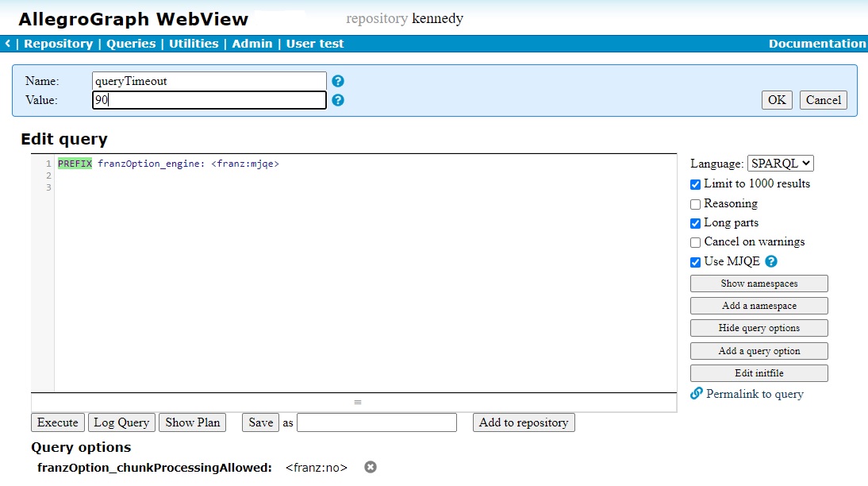Open the Language dropdown
Viewport: 868px width, 486px height.
(x=782, y=163)
